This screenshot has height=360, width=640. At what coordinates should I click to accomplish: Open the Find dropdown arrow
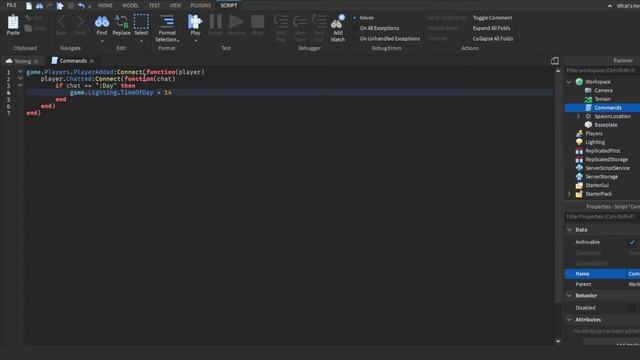click(x=102, y=41)
